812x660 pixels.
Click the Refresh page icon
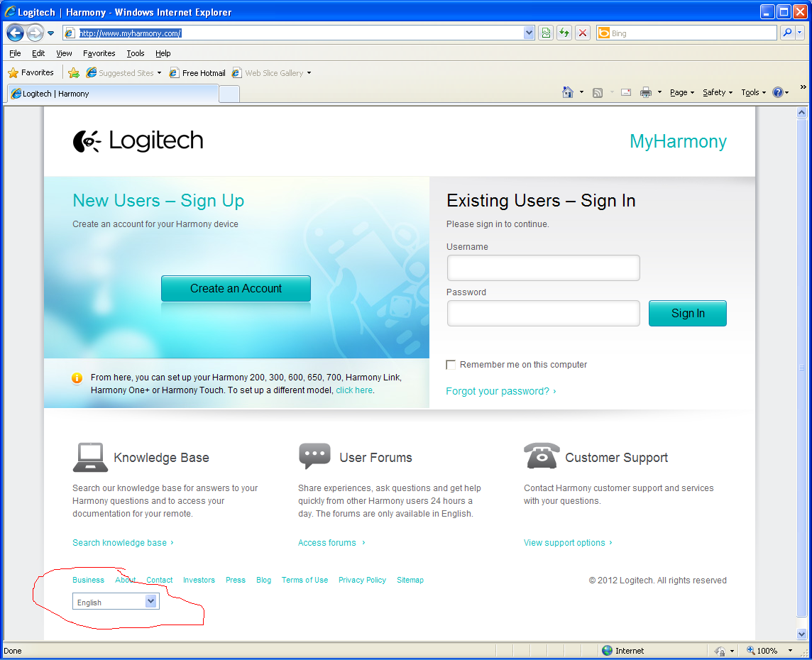564,33
